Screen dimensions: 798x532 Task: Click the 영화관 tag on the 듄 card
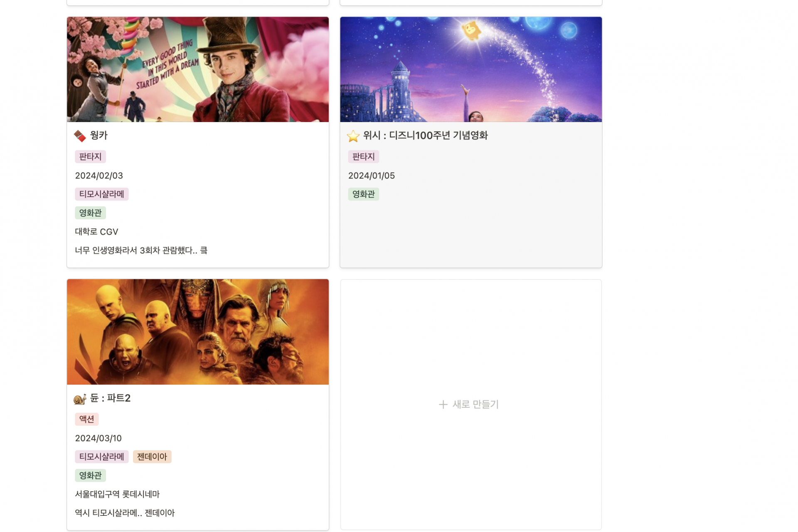[x=91, y=476]
